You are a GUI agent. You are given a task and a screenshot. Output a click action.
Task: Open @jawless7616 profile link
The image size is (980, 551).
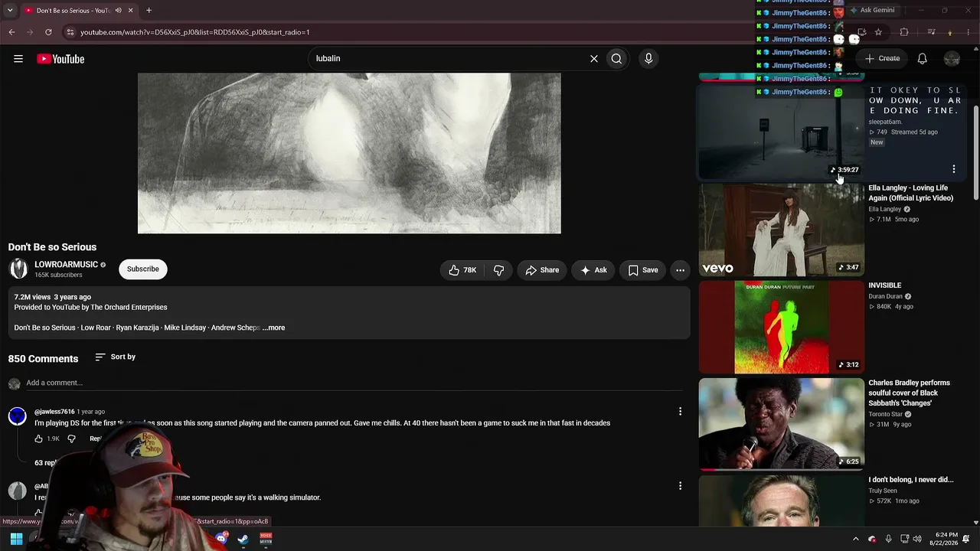pyautogui.click(x=54, y=412)
